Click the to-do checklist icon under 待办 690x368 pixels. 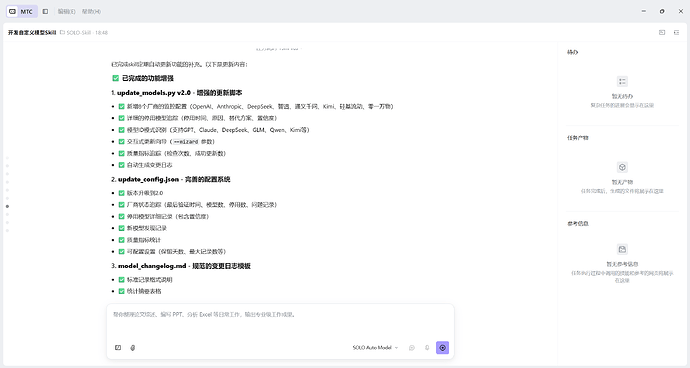click(622, 81)
